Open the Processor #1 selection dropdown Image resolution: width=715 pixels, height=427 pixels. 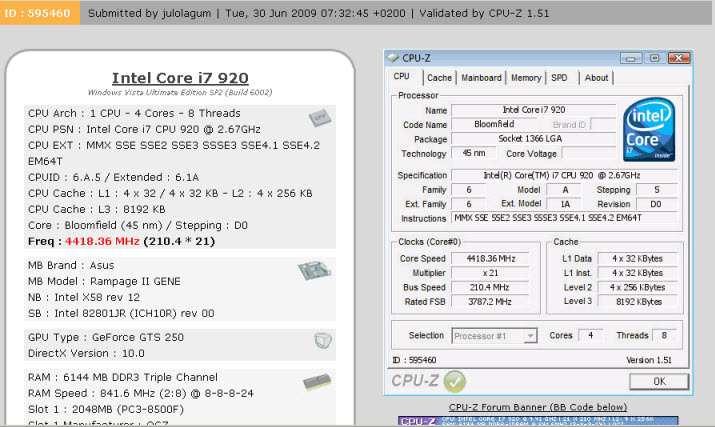coord(494,335)
